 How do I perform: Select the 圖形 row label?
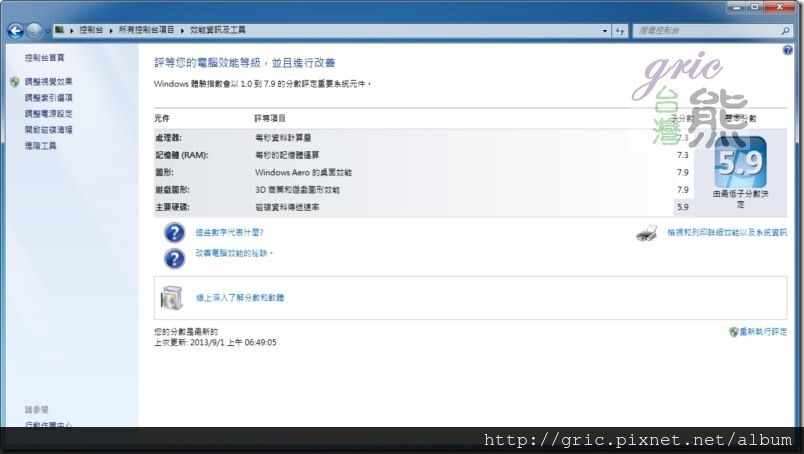[x=165, y=172]
